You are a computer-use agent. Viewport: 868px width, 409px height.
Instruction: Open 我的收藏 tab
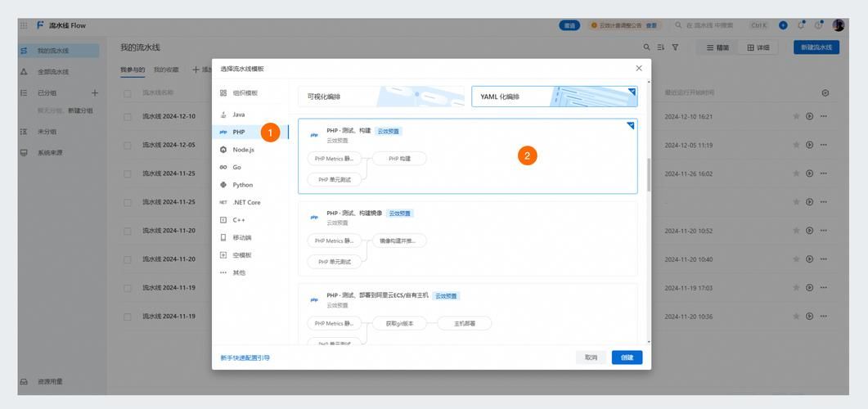point(166,70)
